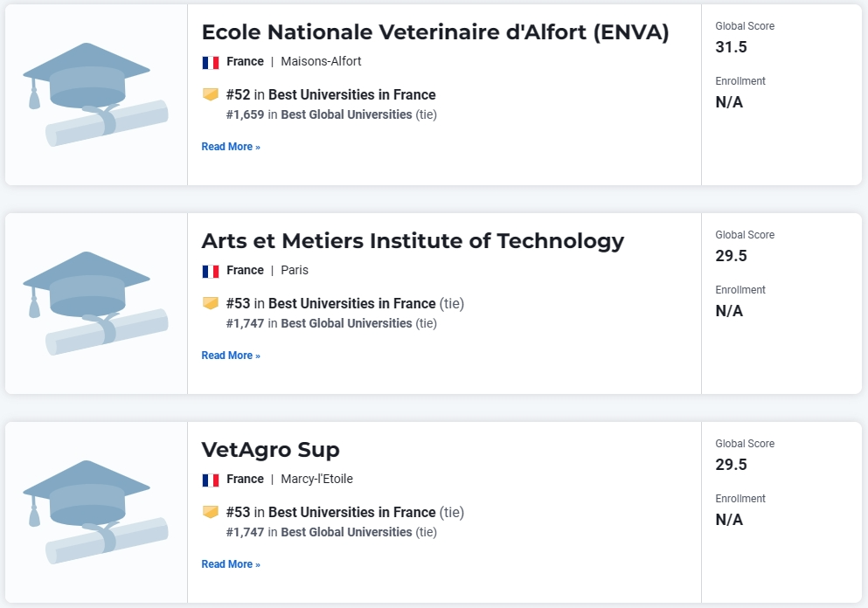Click the gold badge icon in Arts et Metiers card
This screenshot has width=868, height=608.
click(211, 303)
